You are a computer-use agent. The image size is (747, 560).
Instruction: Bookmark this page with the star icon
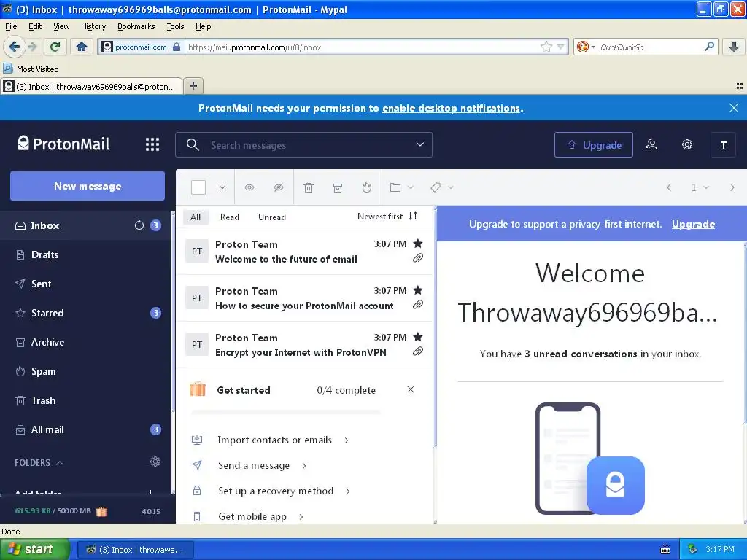click(546, 47)
